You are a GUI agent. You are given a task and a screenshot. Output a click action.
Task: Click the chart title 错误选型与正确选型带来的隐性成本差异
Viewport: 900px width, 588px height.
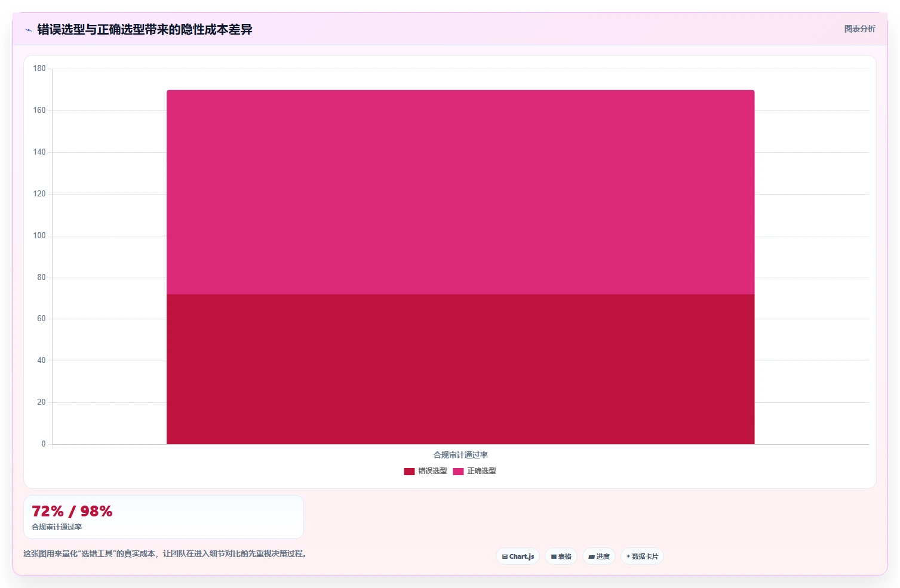[x=145, y=29]
